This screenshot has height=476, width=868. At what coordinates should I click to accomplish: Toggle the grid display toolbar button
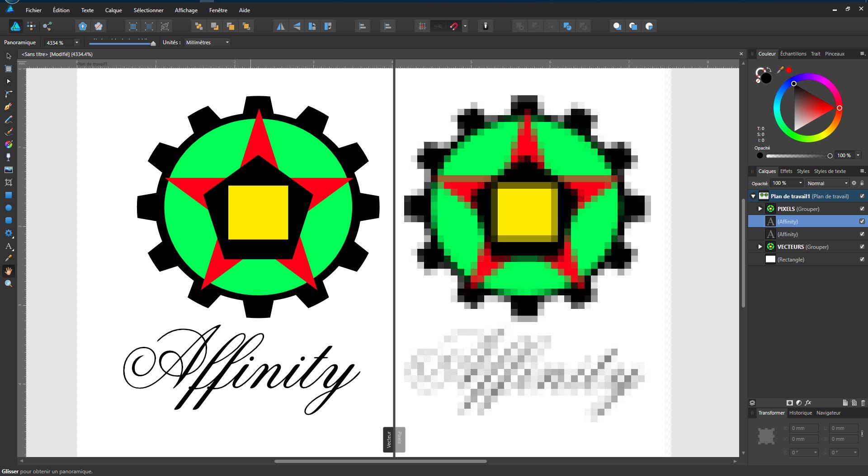[422, 26]
